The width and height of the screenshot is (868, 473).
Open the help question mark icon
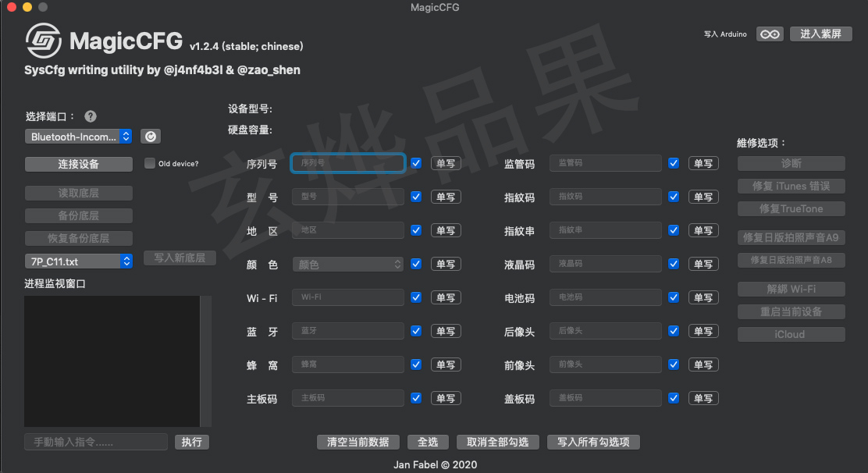90,115
